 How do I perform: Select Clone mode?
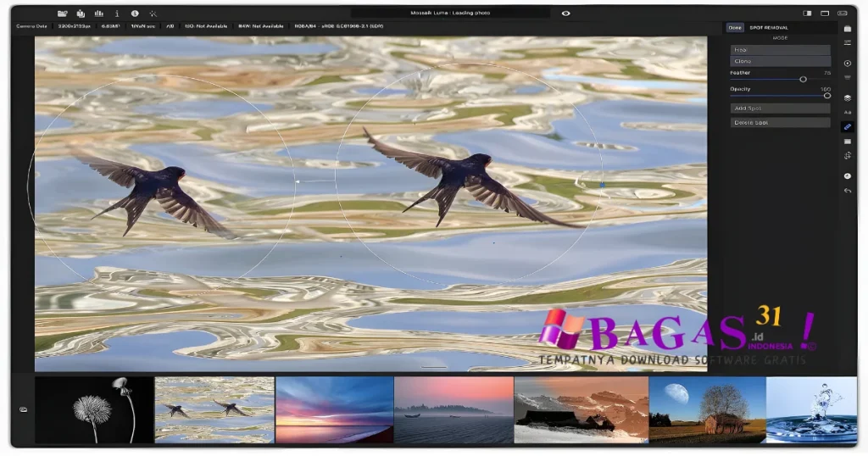(780, 61)
